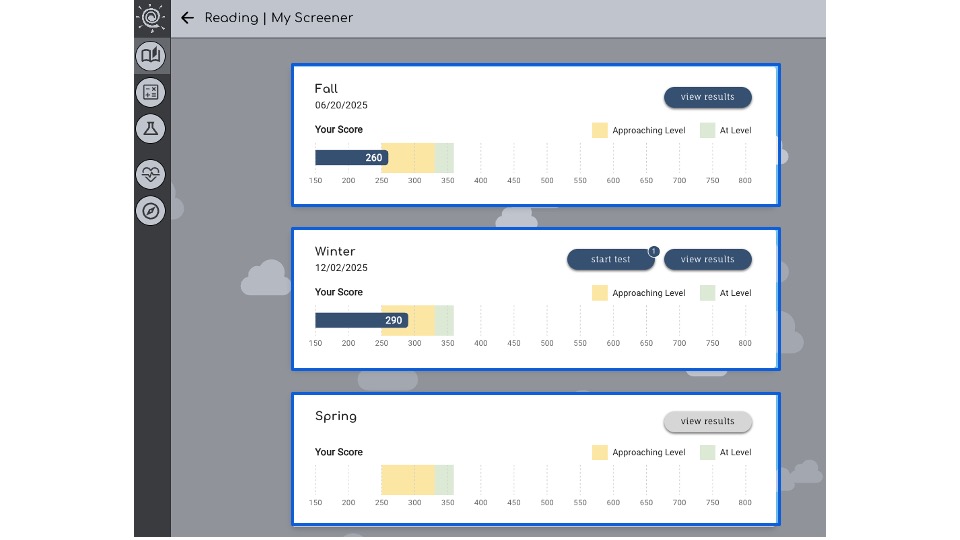Click the '150' axis label in Spring chart
The image size is (960, 540).
click(x=315, y=503)
